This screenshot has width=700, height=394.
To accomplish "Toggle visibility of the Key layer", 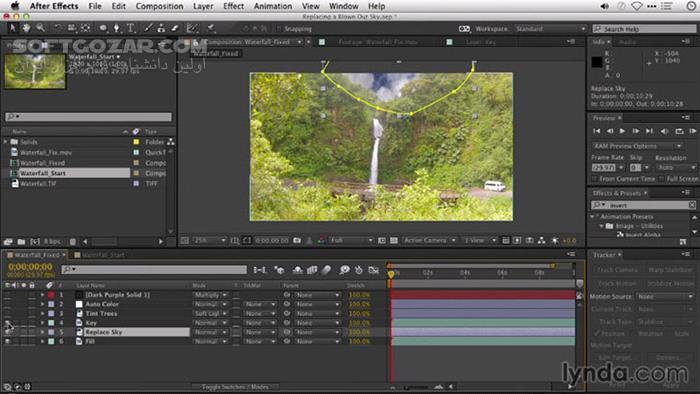I will click(x=8, y=323).
